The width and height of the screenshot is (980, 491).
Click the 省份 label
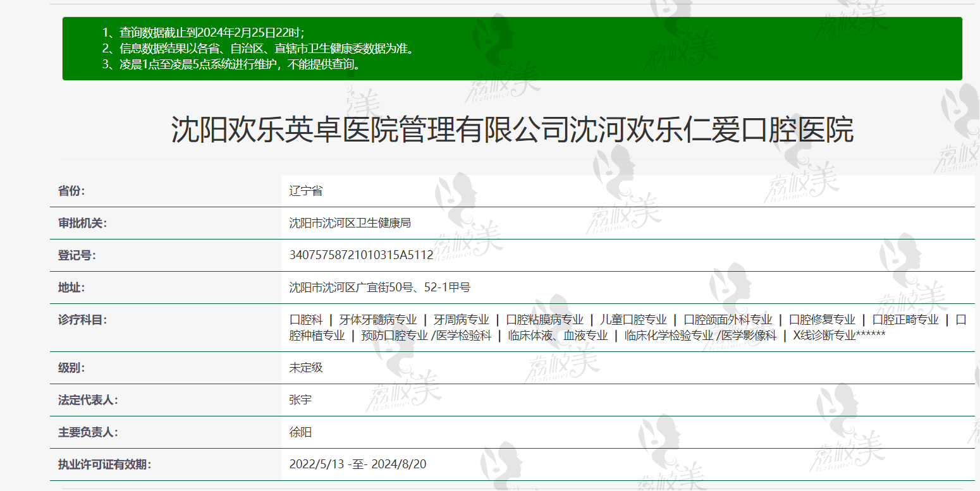(x=71, y=191)
